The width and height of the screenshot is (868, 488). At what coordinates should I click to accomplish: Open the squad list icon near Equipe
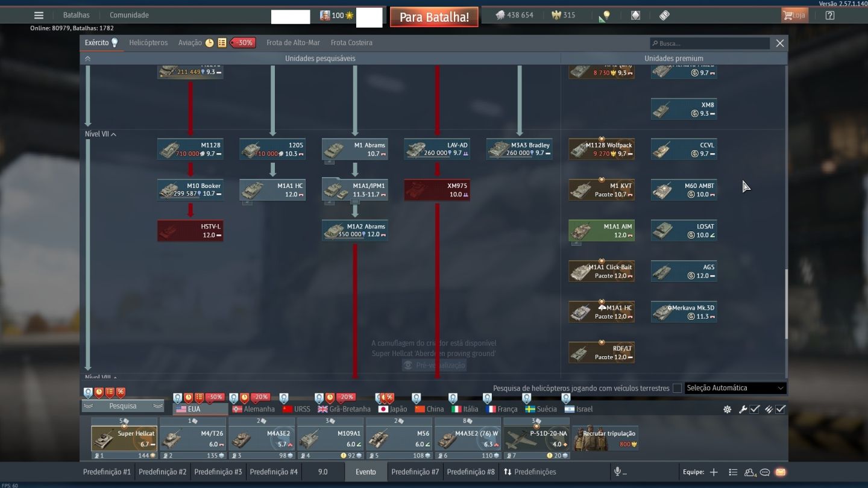(733, 472)
